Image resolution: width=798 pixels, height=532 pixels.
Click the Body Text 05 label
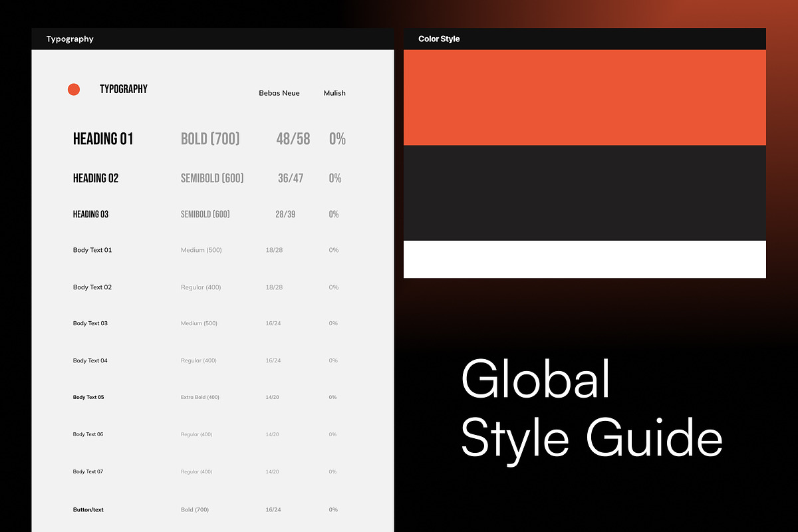88,397
